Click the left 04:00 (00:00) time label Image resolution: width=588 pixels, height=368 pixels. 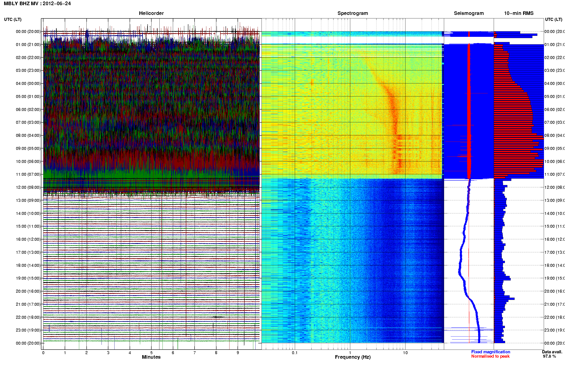[x=28, y=83]
